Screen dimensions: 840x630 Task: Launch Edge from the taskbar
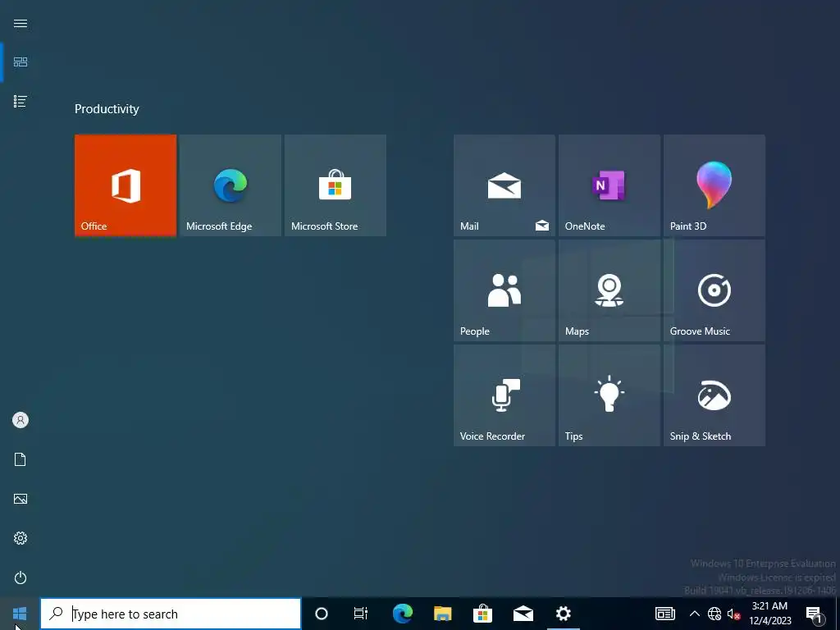[402, 614]
